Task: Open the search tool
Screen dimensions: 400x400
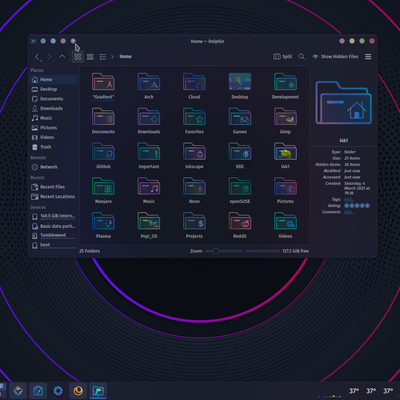Action: click(x=302, y=57)
